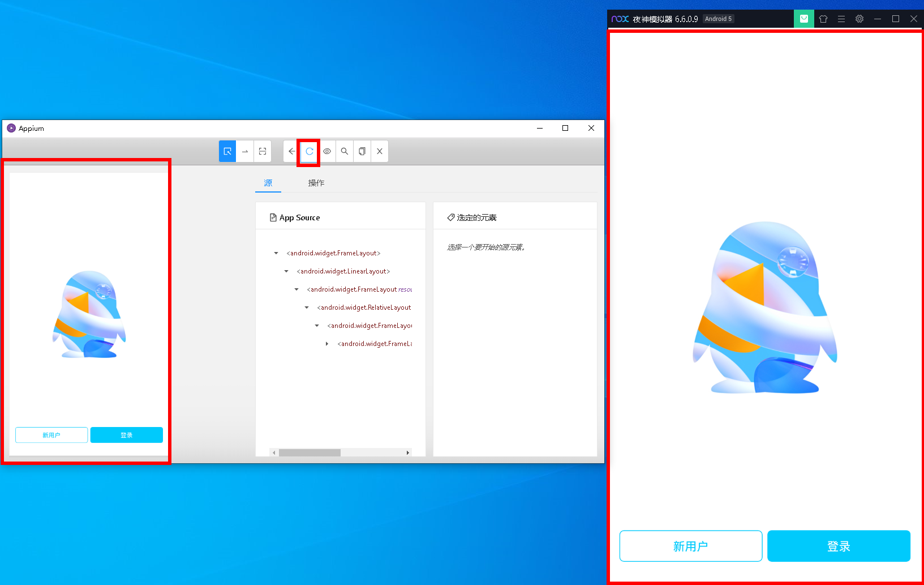This screenshot has height=585, width=924.
Task: Click the Back arrow in Appium toolbar
Action: (291, 151)
